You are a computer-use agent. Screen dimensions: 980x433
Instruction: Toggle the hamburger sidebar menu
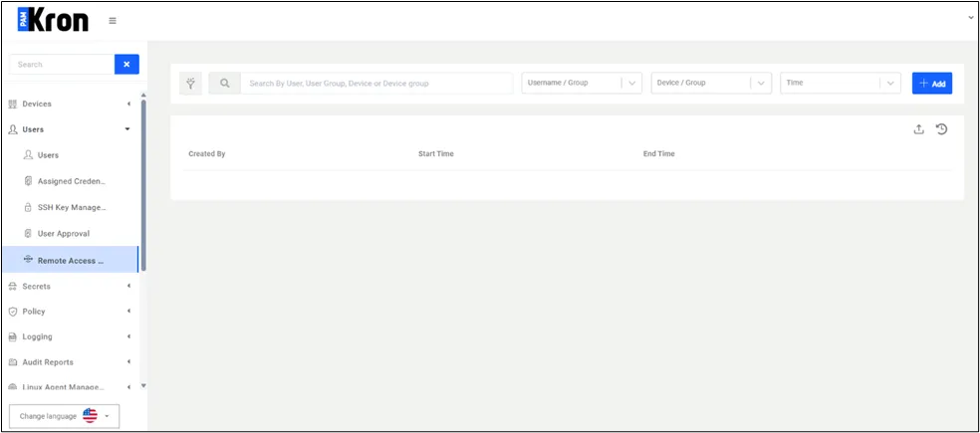tap(113, 21)
